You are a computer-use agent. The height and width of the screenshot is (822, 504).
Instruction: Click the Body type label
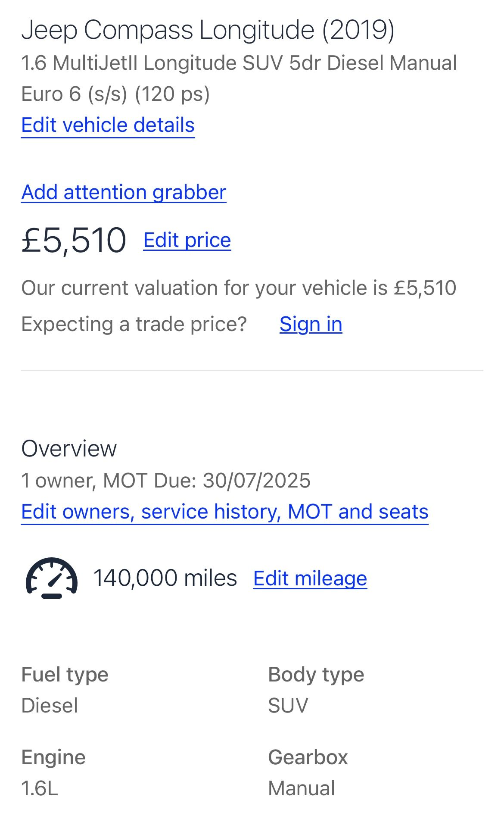316,675
